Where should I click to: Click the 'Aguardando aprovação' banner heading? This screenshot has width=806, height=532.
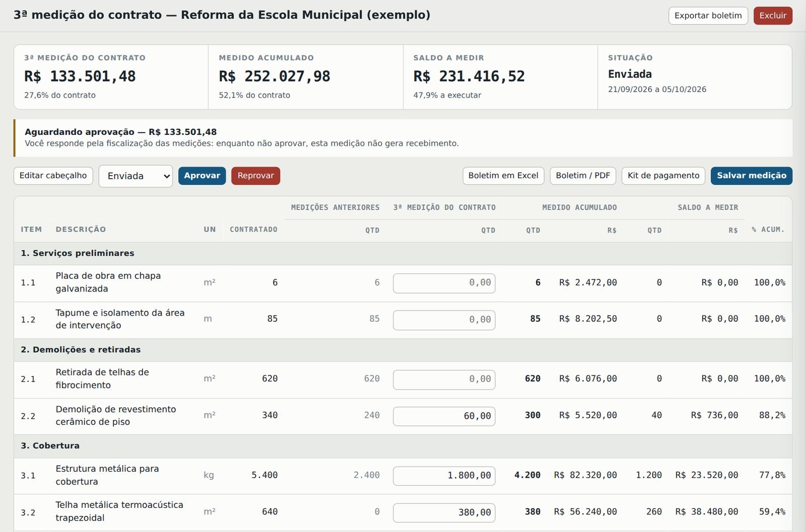pos(121,132)
